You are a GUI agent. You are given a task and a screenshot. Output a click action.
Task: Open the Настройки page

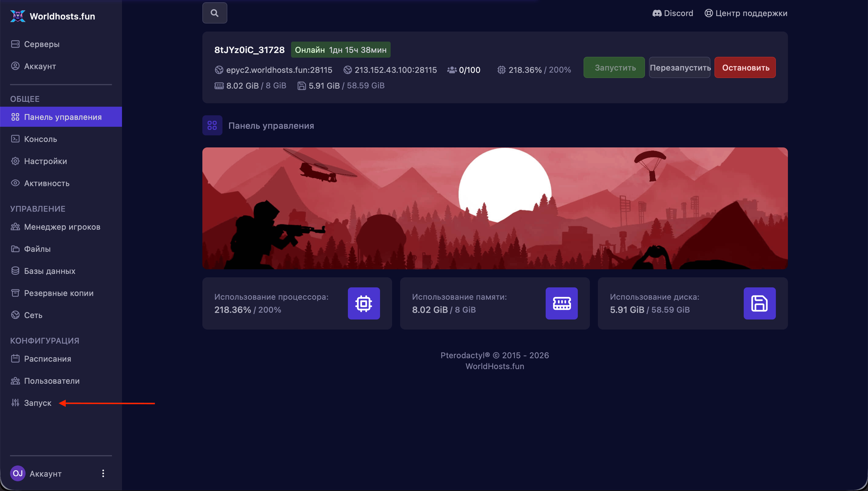[x=61, y=161]
